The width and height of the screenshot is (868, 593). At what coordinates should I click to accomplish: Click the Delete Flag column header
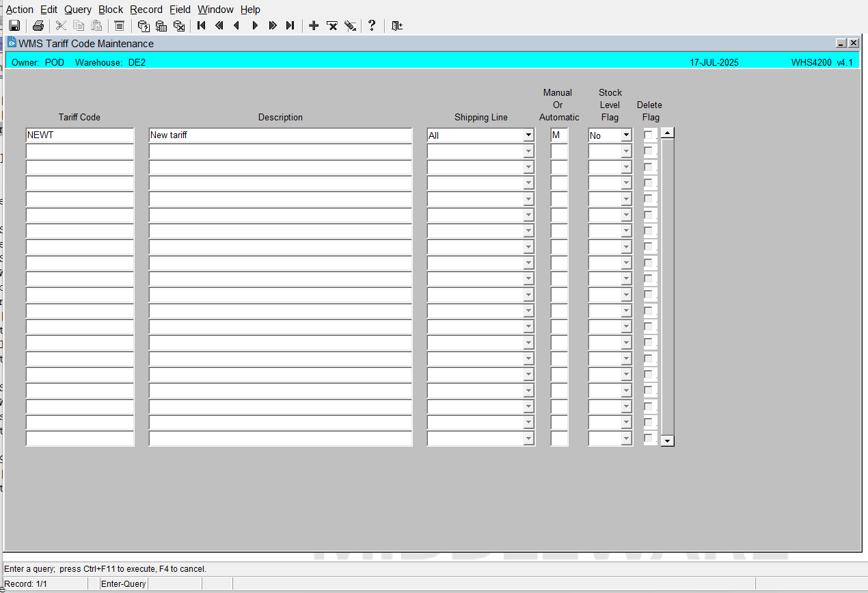coord(649,111)
